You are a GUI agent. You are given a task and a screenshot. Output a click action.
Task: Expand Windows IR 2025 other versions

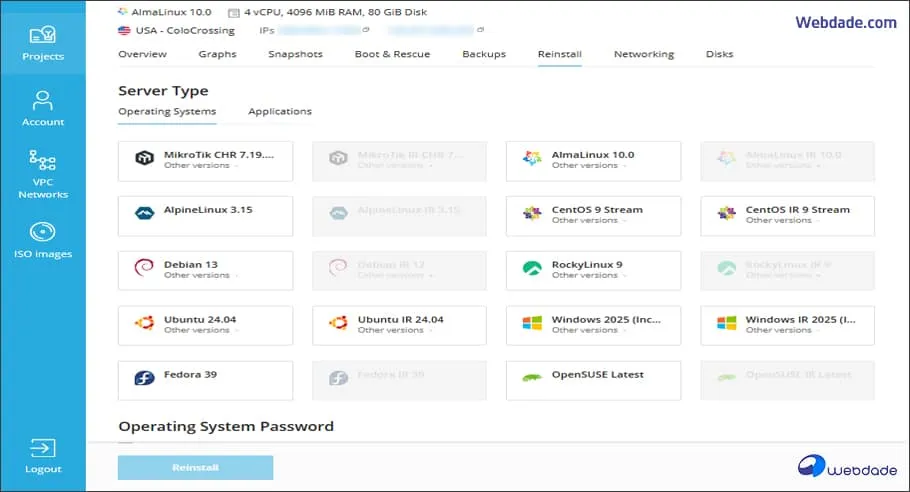[x=782, y=330]
